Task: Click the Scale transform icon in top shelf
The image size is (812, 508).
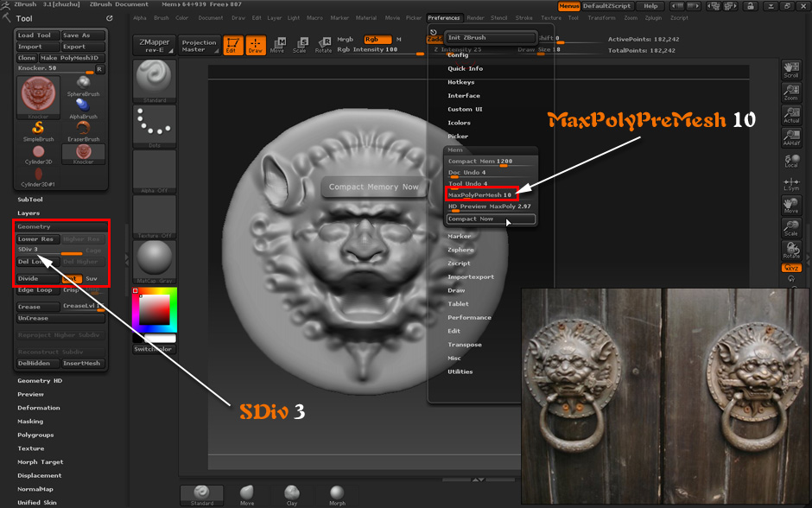Action: click(x=301, y=45)
